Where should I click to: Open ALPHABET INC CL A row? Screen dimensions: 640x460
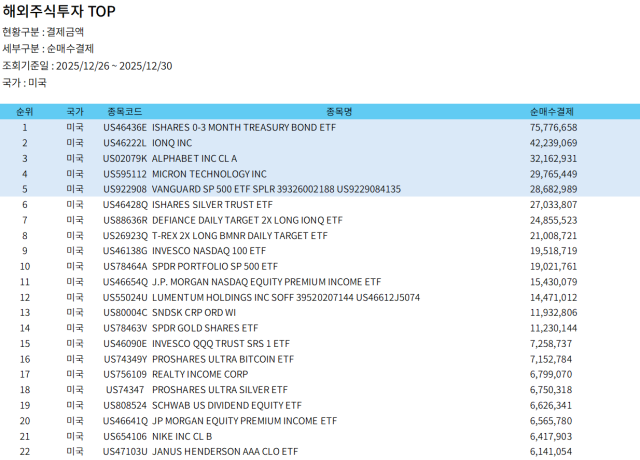coord(194,158)
